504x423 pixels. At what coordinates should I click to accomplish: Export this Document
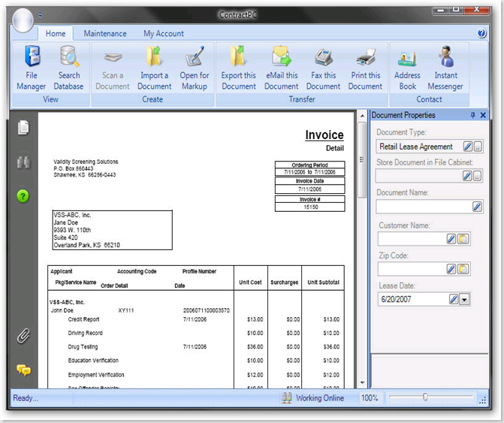point(238,68)
